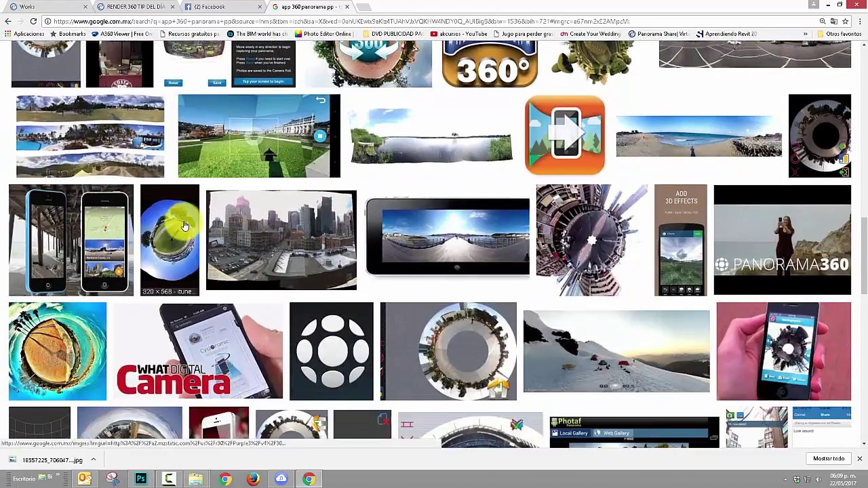Open the city skyline panorama thumbnail
868x488 pixels.
click(x=281, y=240)
